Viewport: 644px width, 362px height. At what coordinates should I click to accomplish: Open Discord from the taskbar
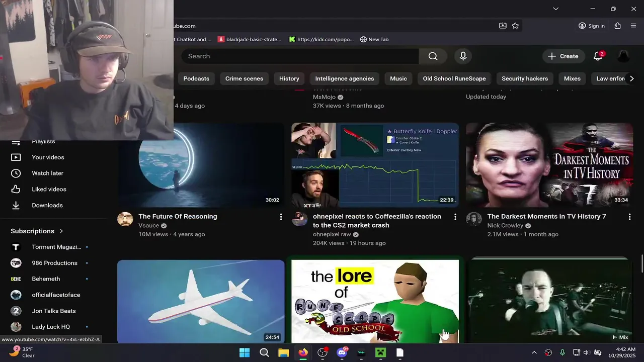click(342, 352)
